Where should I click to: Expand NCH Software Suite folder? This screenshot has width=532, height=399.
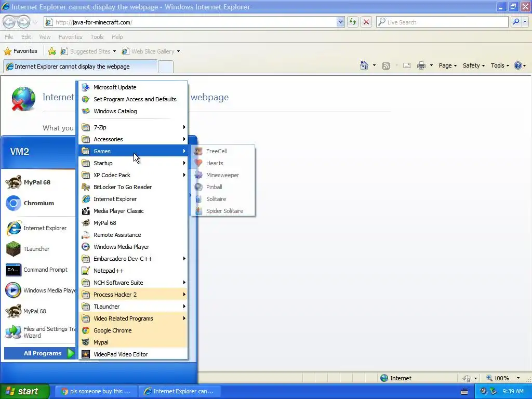[133, 282]
